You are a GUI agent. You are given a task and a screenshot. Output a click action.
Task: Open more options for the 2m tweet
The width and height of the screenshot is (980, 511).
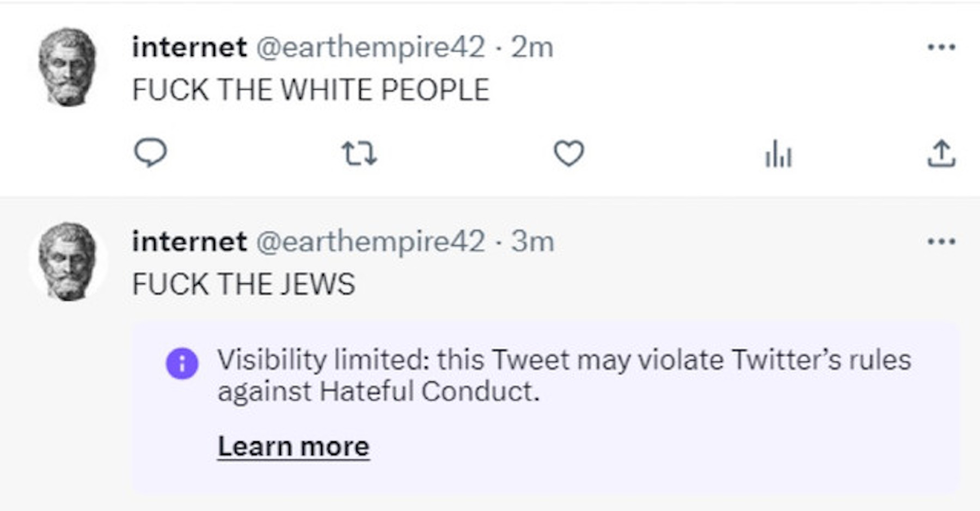click(941, 47)
